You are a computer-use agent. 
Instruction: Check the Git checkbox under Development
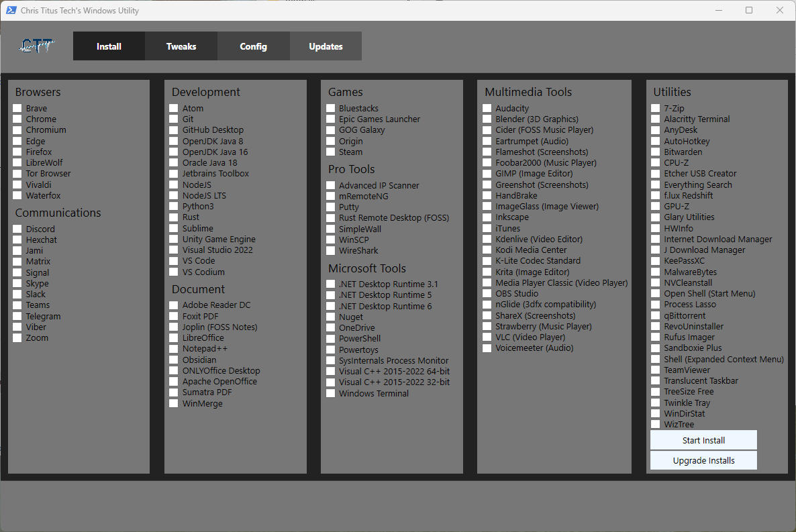click(x=174, y=119)
